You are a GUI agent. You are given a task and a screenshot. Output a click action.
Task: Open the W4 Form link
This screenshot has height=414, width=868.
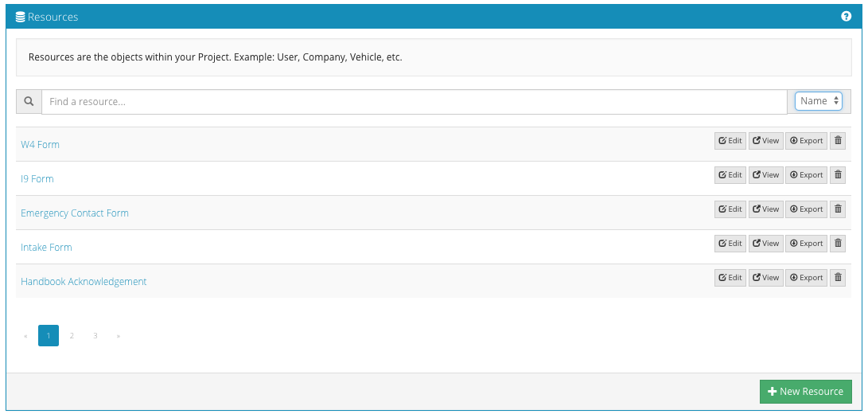tap(40, 145)
